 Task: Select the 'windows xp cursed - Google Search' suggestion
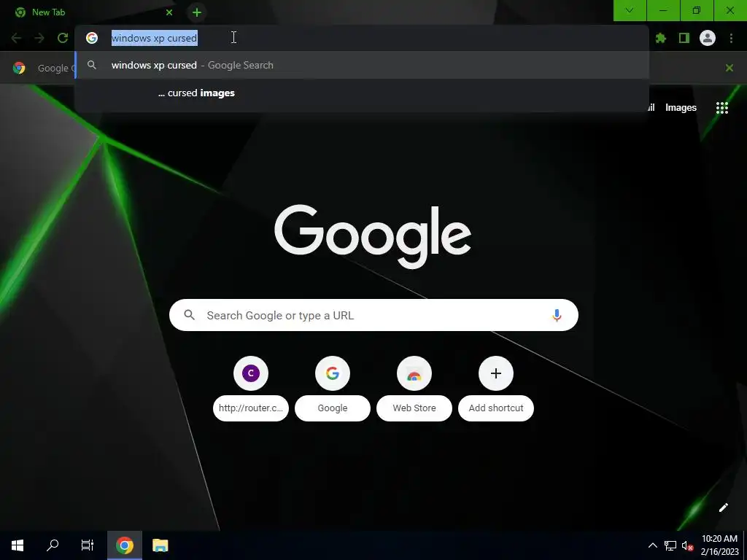(362, 65)
